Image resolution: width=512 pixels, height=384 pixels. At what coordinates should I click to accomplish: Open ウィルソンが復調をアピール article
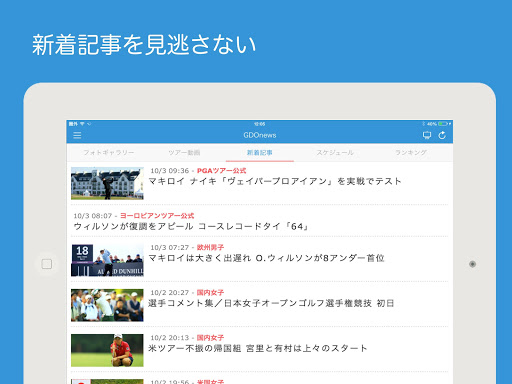point(191,227)
